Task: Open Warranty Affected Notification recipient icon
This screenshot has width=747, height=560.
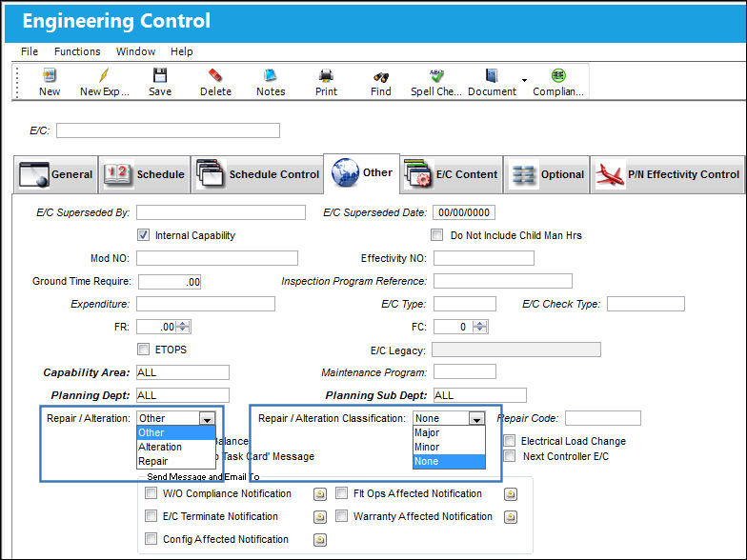Action: pyautogui.click(x=511, y=516)
